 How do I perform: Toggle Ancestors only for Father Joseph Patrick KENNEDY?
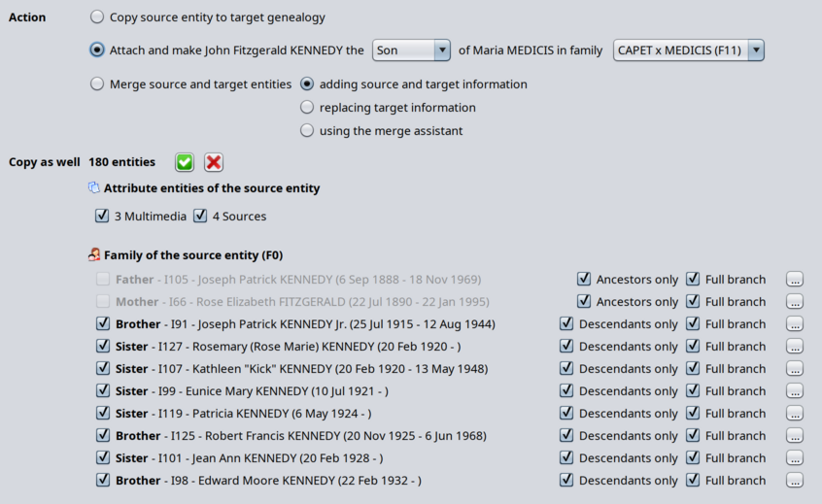point(584,280)
